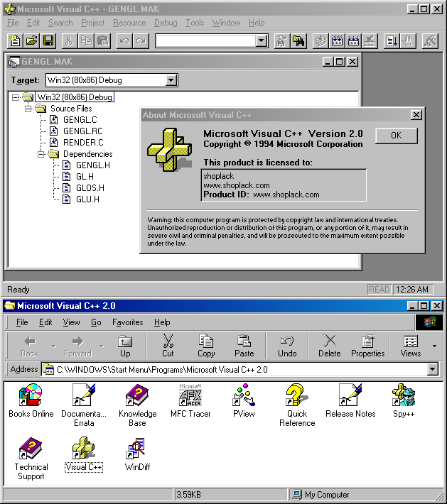Screen dimensions: 447x504
Task: Select GENGL.C in the project tree
Action: (x=80, y=120)
